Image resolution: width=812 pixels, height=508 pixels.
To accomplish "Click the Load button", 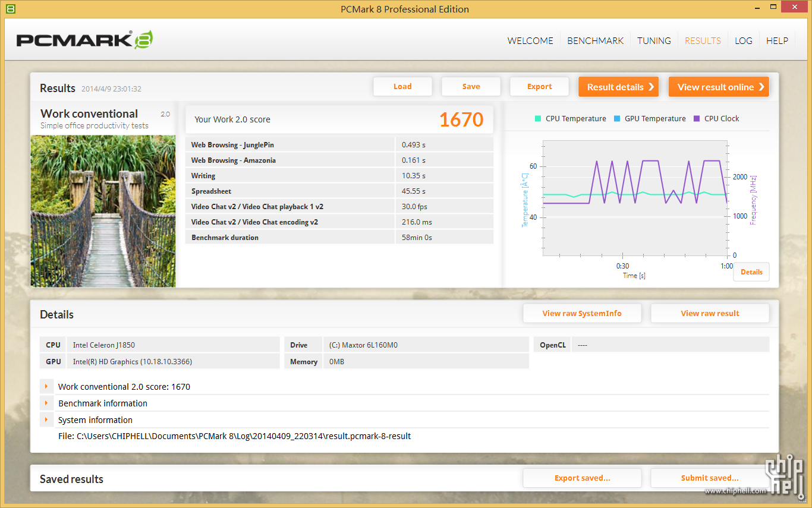I will tap(402, 86).
